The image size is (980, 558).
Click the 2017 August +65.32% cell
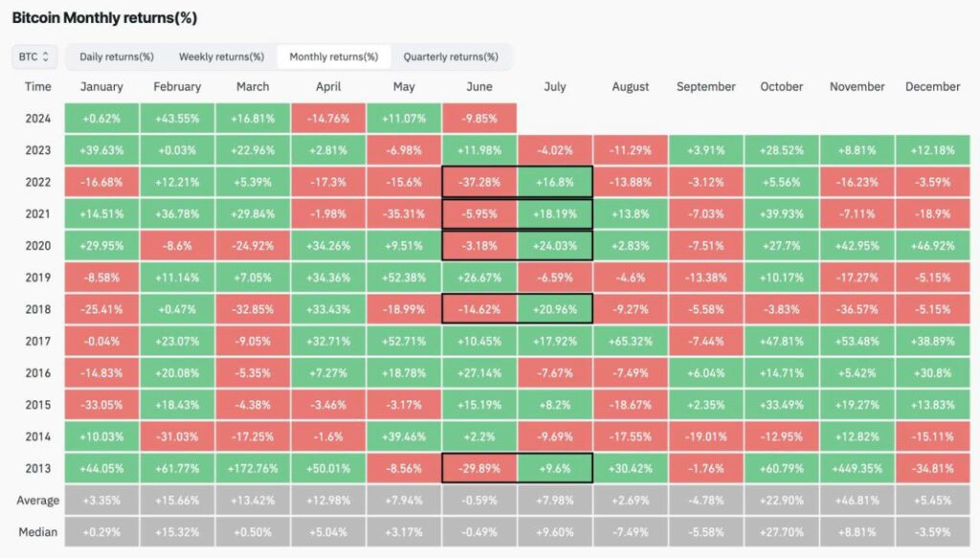coord(631,341)
